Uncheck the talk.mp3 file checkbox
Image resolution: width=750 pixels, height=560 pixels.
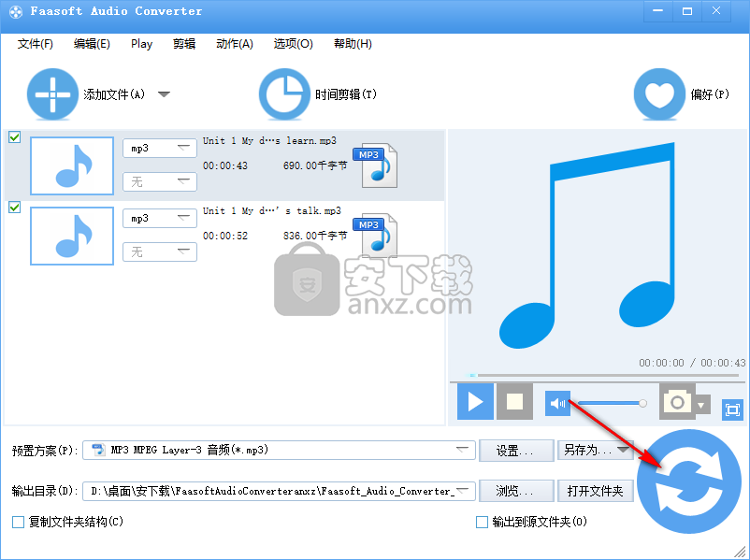click(15, 207)
